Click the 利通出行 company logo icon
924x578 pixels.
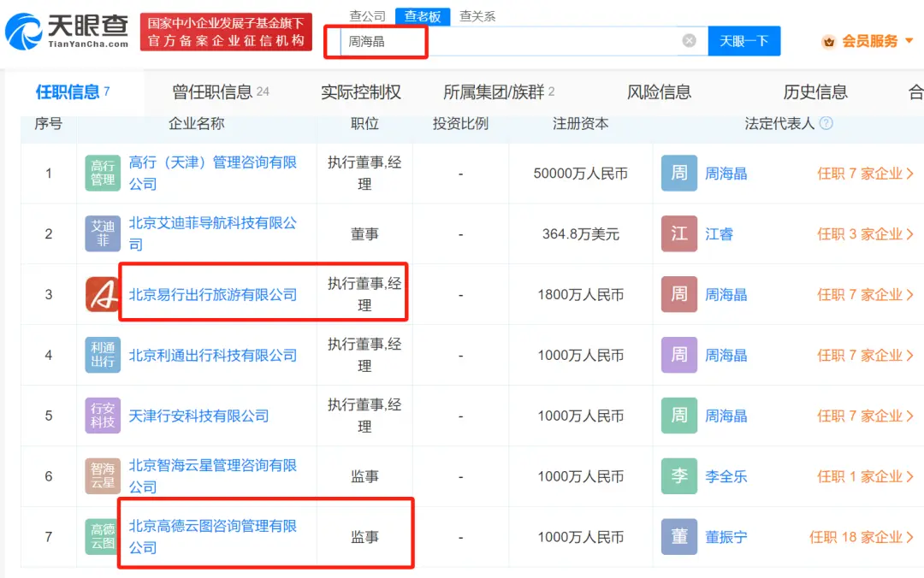103,356
